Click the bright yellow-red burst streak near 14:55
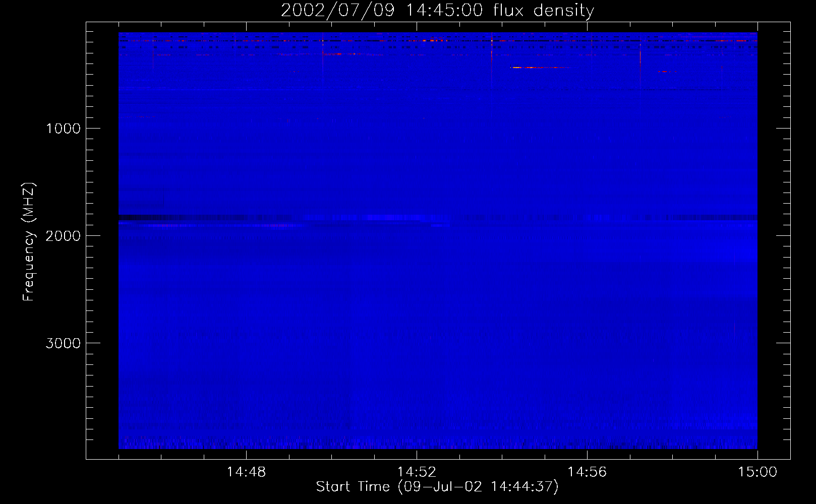The image size is (816, 504). [x=540, y=68]
